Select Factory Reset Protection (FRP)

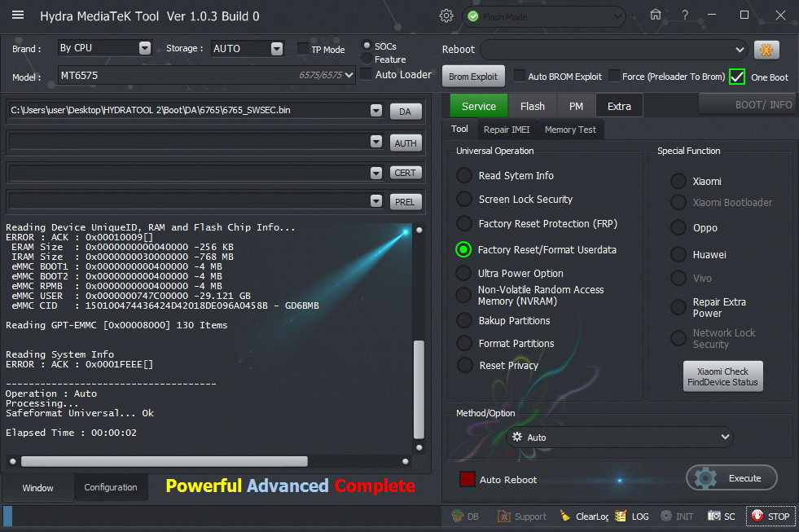tap(463, 223)
